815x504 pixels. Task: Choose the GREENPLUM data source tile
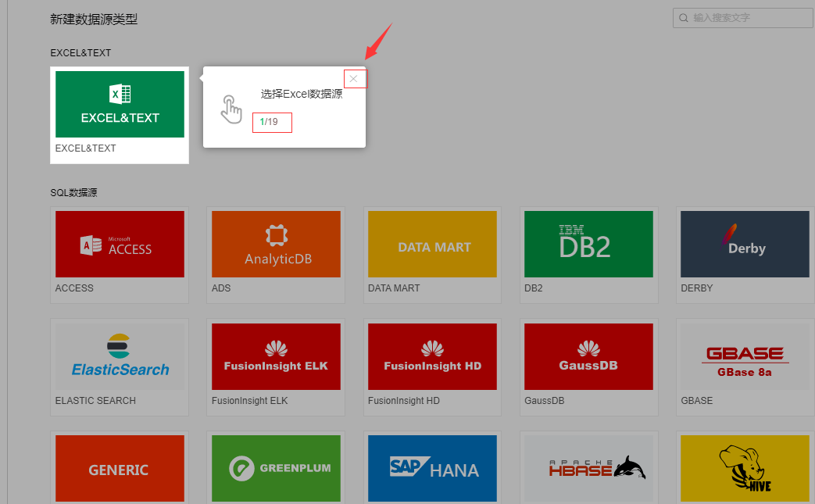tap(276, 468)
